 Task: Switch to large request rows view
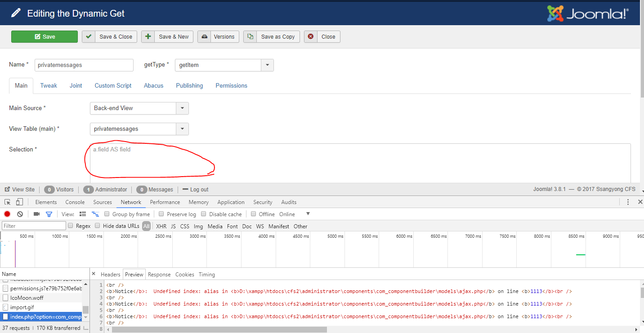pyautogui.click(x=83, y=214)
